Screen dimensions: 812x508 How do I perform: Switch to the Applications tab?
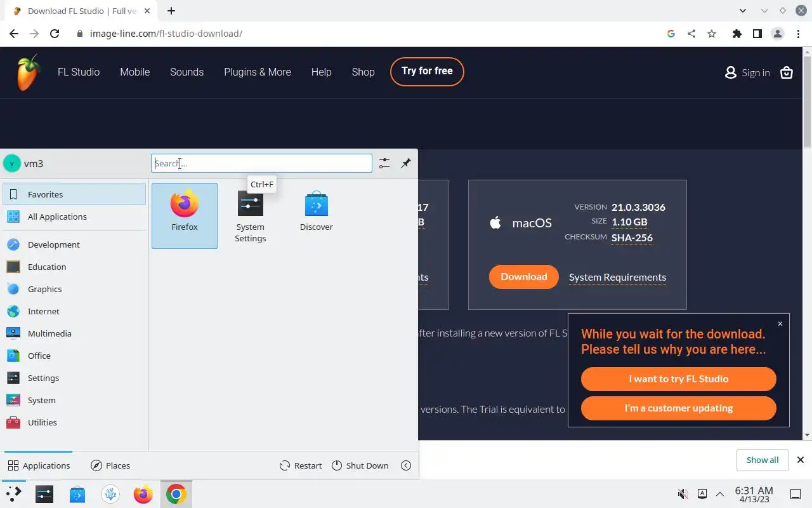pos(39,465)
